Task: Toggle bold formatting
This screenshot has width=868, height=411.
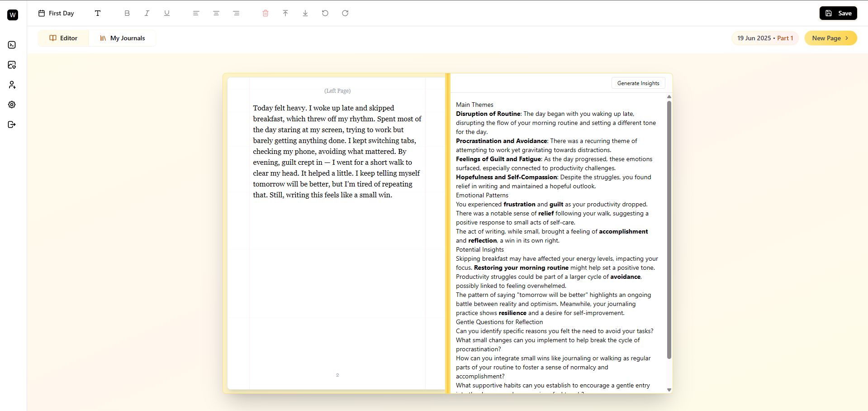Action: [x=127, y=13]
